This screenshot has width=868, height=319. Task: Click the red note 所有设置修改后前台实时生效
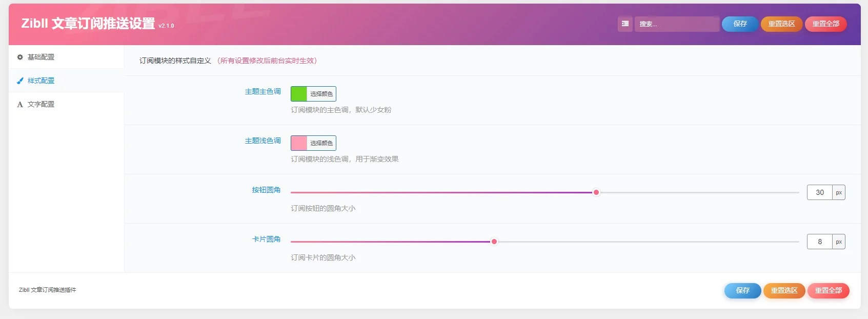267,61
